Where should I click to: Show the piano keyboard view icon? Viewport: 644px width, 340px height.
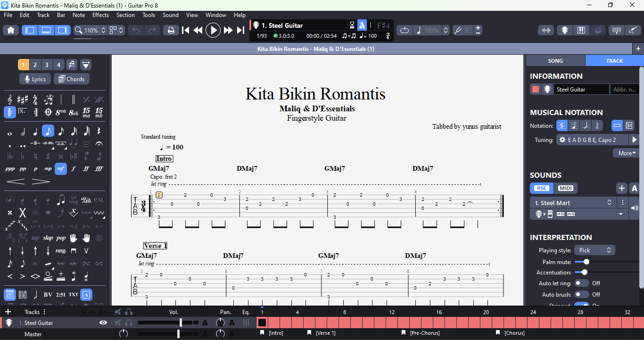581,30
